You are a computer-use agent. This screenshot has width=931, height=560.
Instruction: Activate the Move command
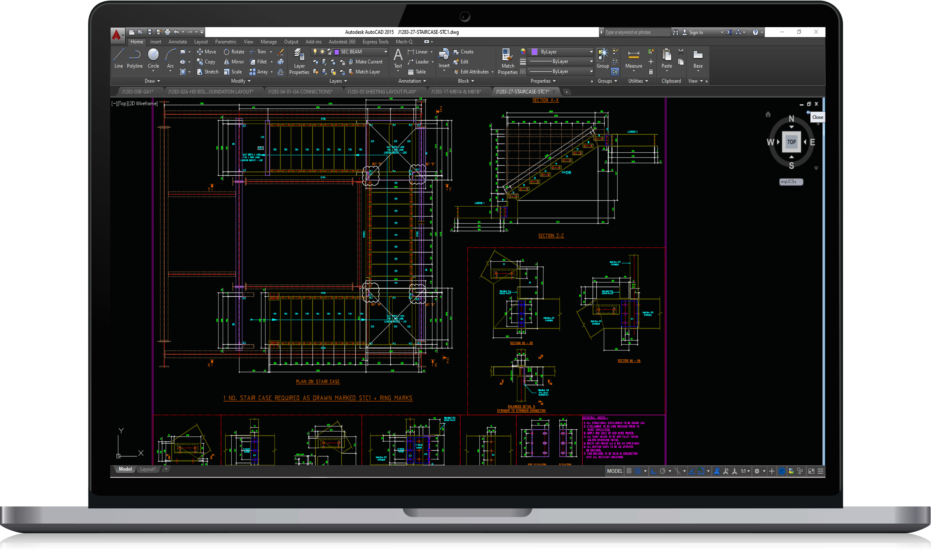coord(206,52)
